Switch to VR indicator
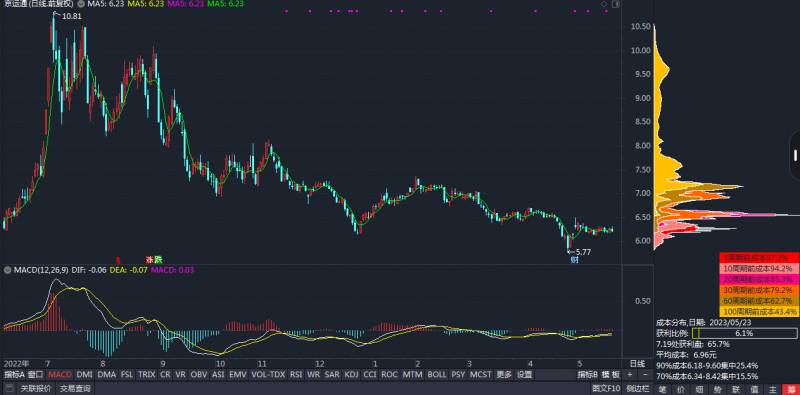Viewport: 800px width, 395px height. [180, 375]
